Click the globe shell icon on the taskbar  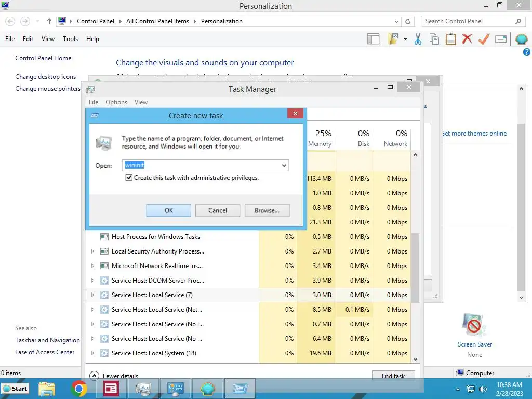tap(208, 389)
